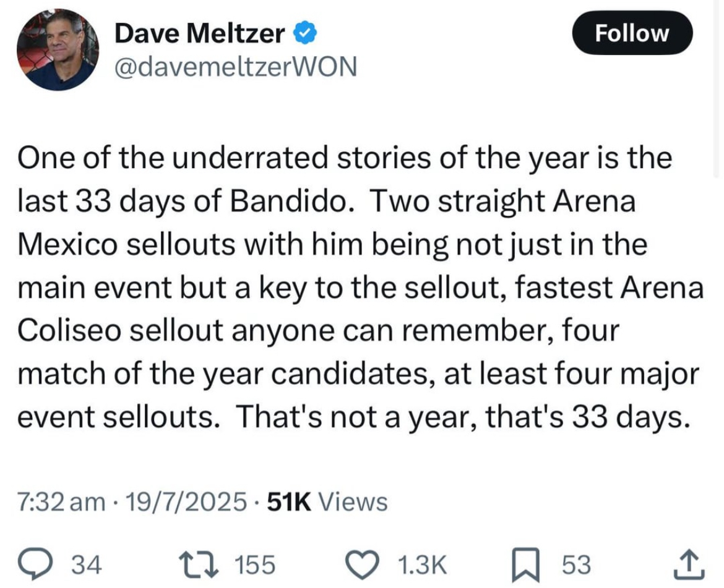Click the 34 replies count
This screenshot has width=724, height=588.
[x=87, y=565]
